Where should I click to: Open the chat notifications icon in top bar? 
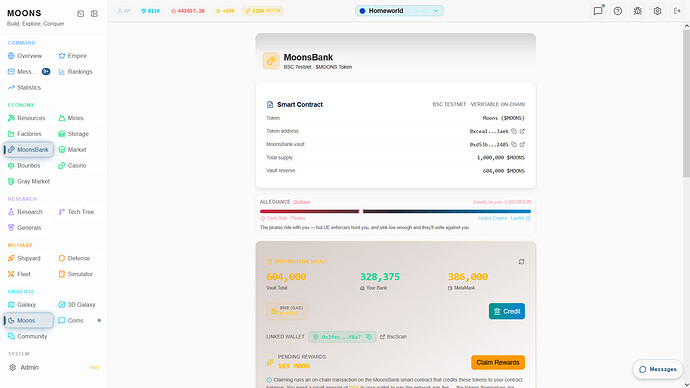pyautogui.click(x=598, y=11)
